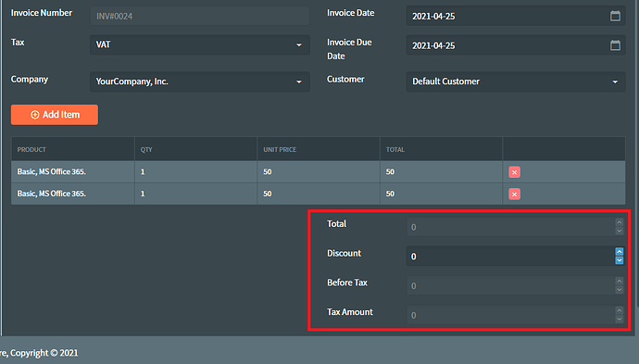Click the Invoice Number field INV#0024

click(200, 16)
